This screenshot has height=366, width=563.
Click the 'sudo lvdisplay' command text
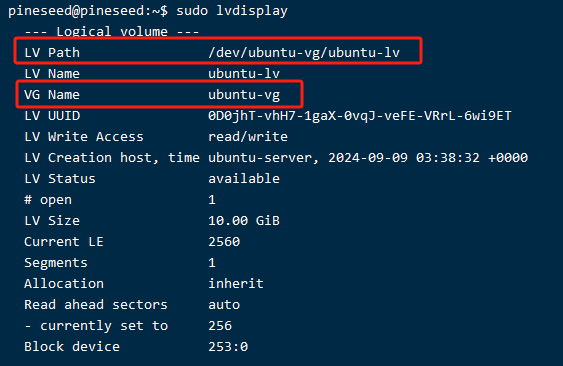tap(232, 11)
